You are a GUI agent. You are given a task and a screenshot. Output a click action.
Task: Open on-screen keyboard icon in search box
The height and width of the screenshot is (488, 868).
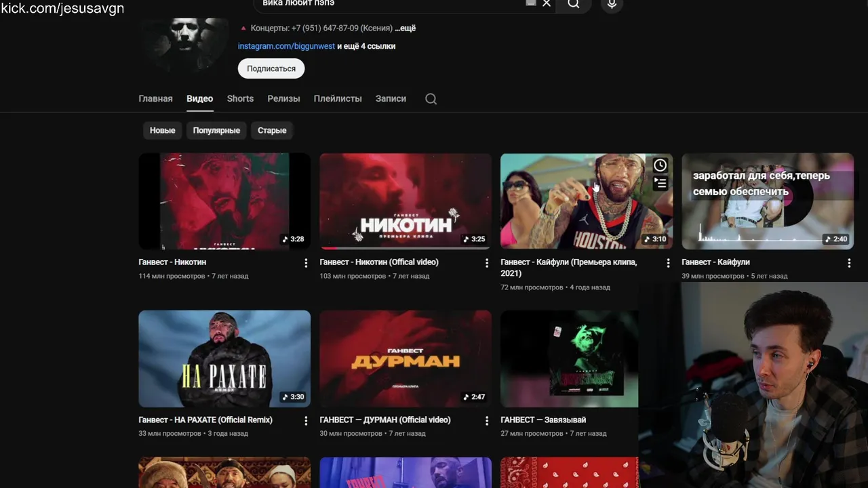531,3
